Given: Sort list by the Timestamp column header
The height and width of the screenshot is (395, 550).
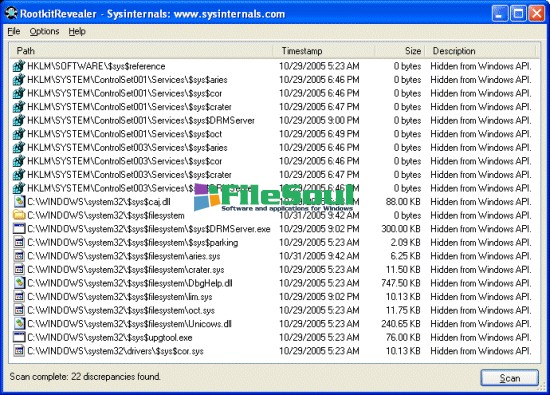Looking at the screenshot, I should point(324,51).
